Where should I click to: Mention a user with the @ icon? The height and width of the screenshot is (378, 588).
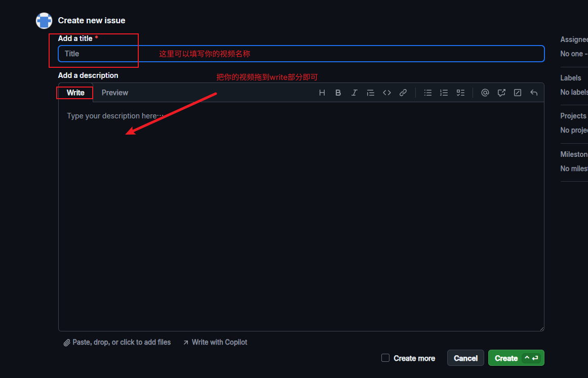[485, 93]
